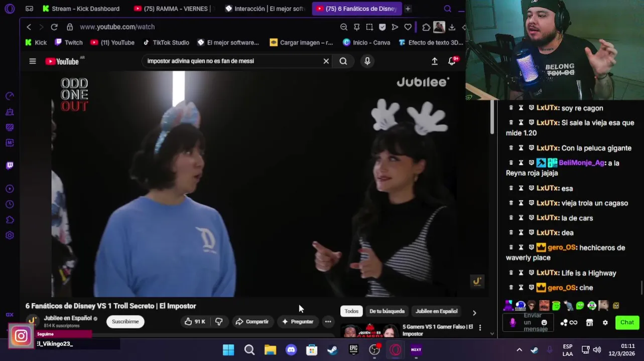644x361 pixels.
Task: Open 5 Gamers VS 1 Gamer Falso video
Action: (x=438, y=330)
